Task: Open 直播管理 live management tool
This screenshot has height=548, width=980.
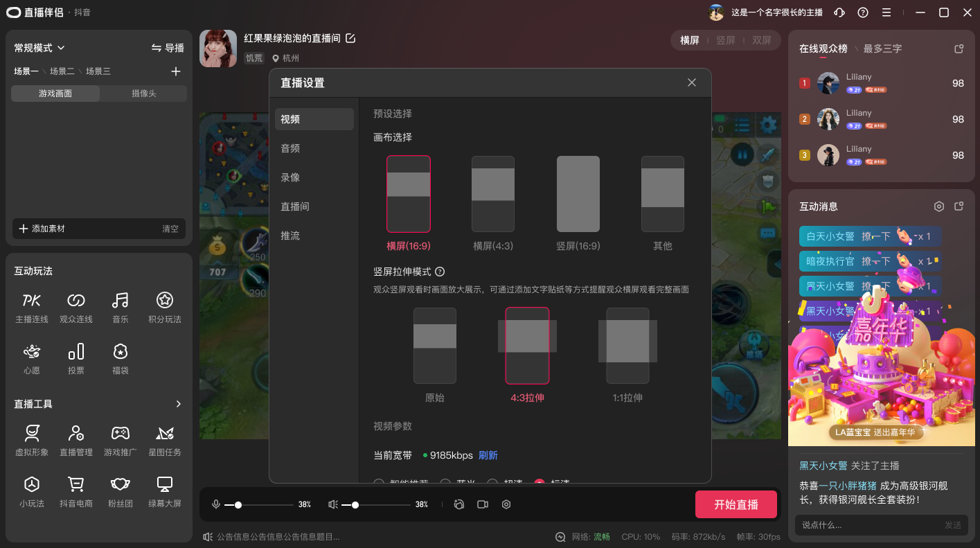Action: [76, 441]
